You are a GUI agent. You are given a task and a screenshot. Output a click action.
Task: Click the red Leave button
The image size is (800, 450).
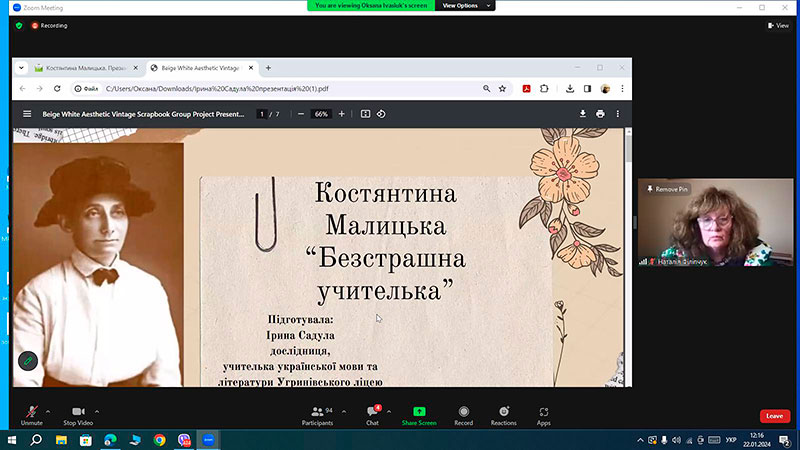[774, 416]
